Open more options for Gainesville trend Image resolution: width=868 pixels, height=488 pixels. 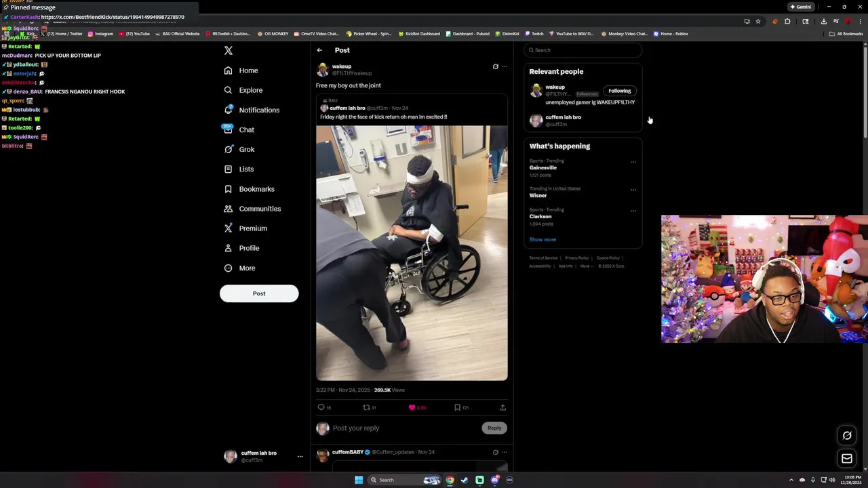(633, 162)
